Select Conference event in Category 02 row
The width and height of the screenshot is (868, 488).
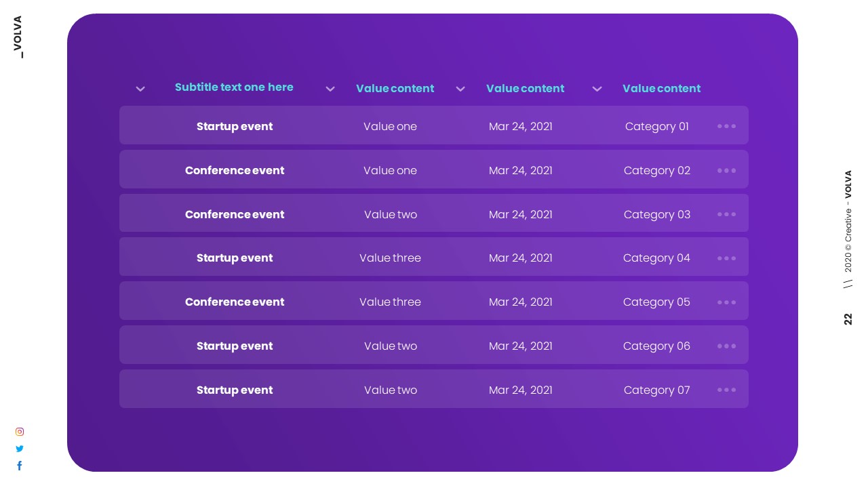tap(235, 170)
